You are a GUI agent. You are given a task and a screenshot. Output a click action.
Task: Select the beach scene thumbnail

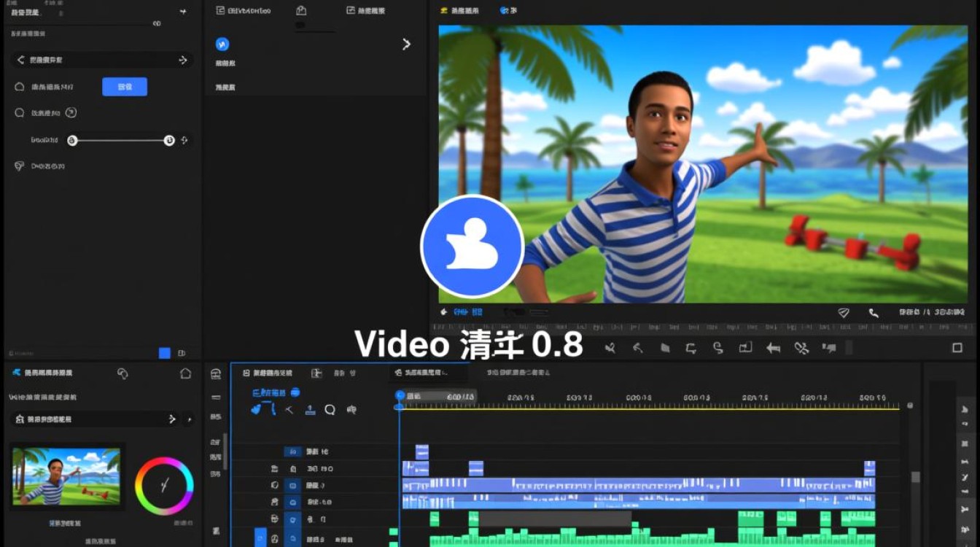(66, 476)
